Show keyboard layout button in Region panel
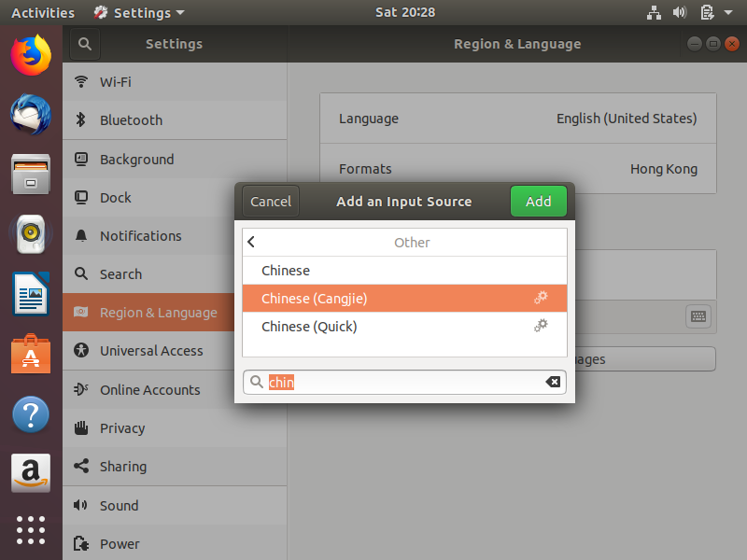 tap(698, 316)
